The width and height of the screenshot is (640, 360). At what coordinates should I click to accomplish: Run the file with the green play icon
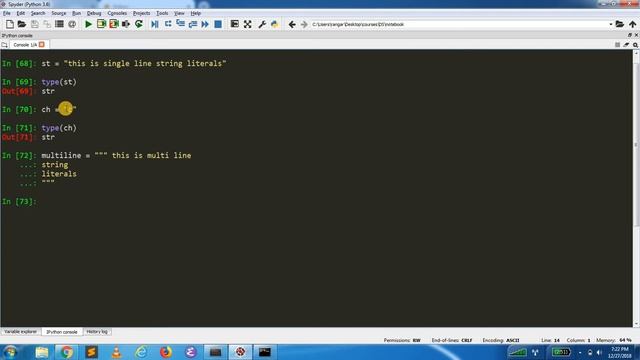tap(88, 24)
